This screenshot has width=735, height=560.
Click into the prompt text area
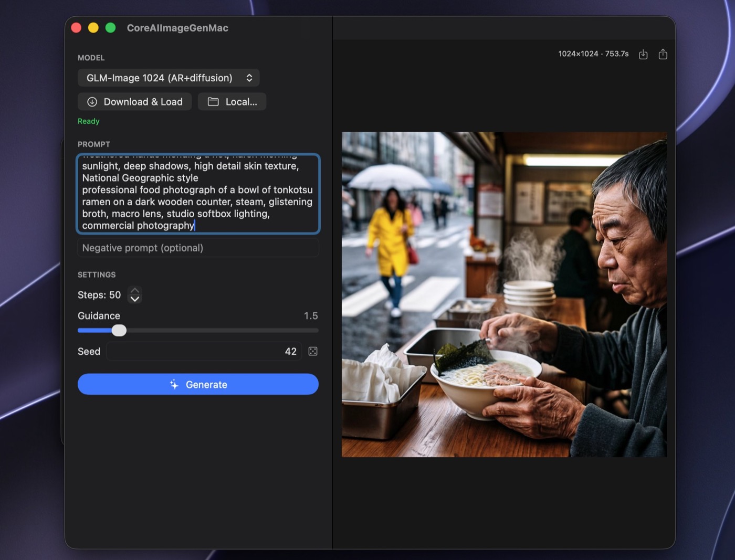coord(198,194)
